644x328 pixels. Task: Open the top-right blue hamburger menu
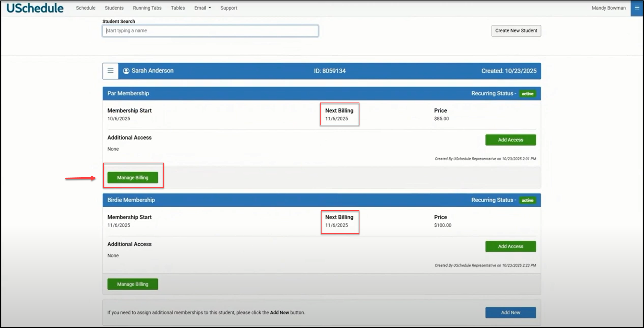pos(637,8)
